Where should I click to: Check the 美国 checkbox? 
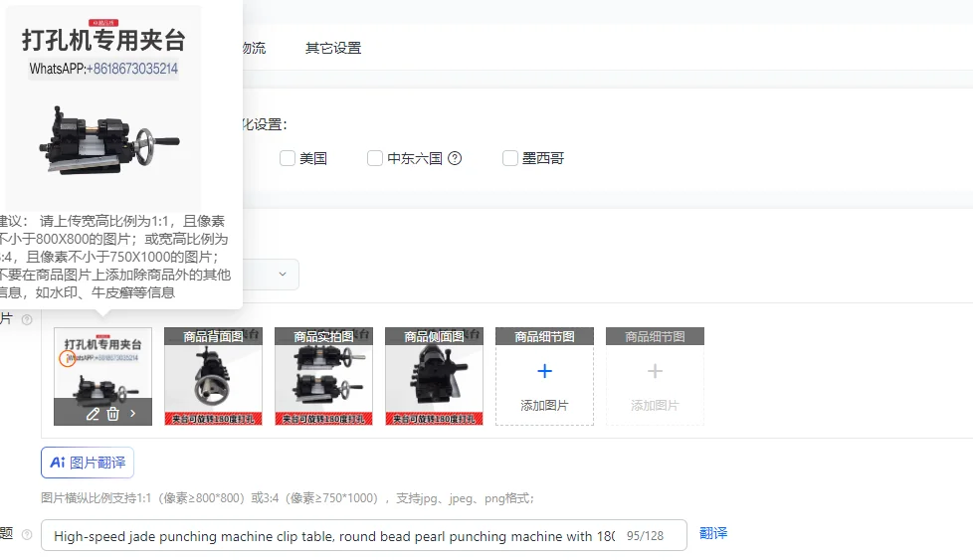(288, 158)
